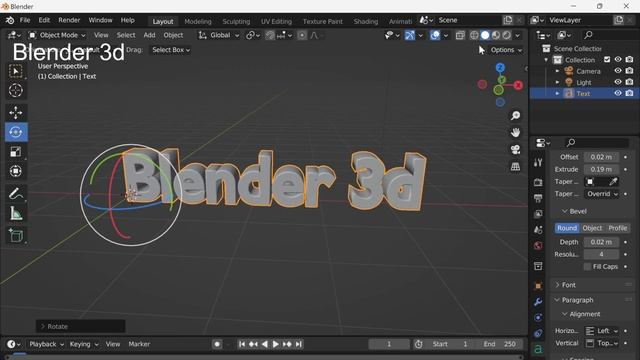Image resolution: width=640 pixels, height=360 pixels.
Task: Open the Add menu in viewport header
Action: tap(149, 36)
